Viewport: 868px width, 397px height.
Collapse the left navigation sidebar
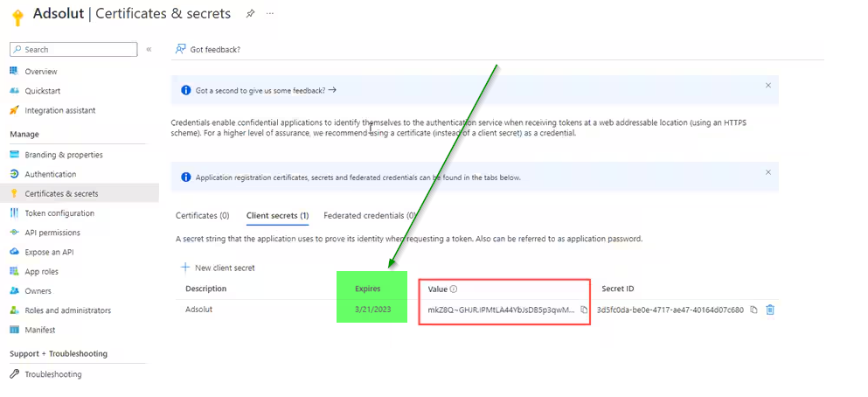click(149, 50)
